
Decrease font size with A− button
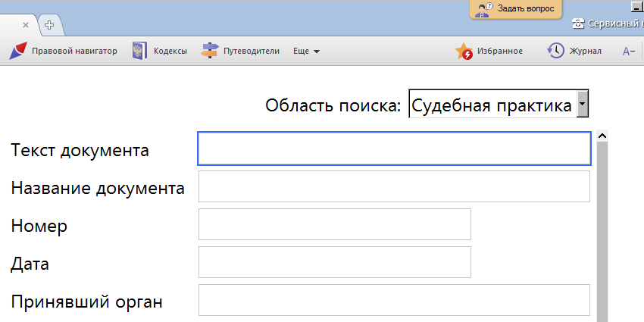click(x=628, y=52)
